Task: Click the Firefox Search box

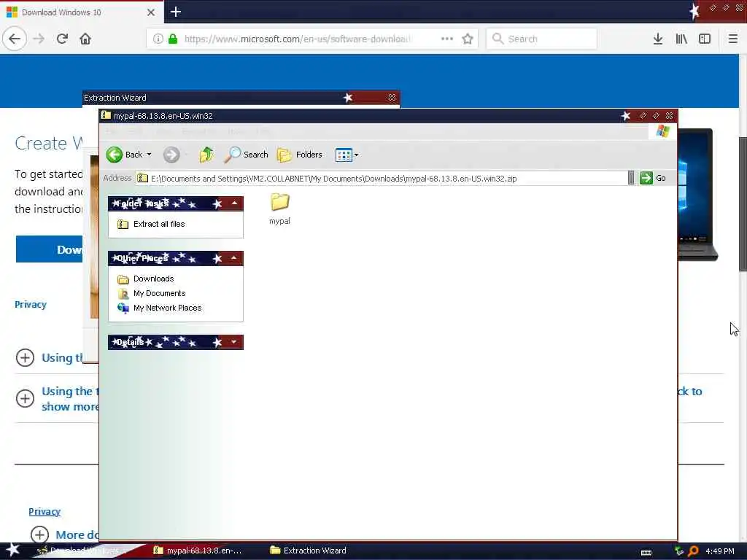Action: [541, 39]
